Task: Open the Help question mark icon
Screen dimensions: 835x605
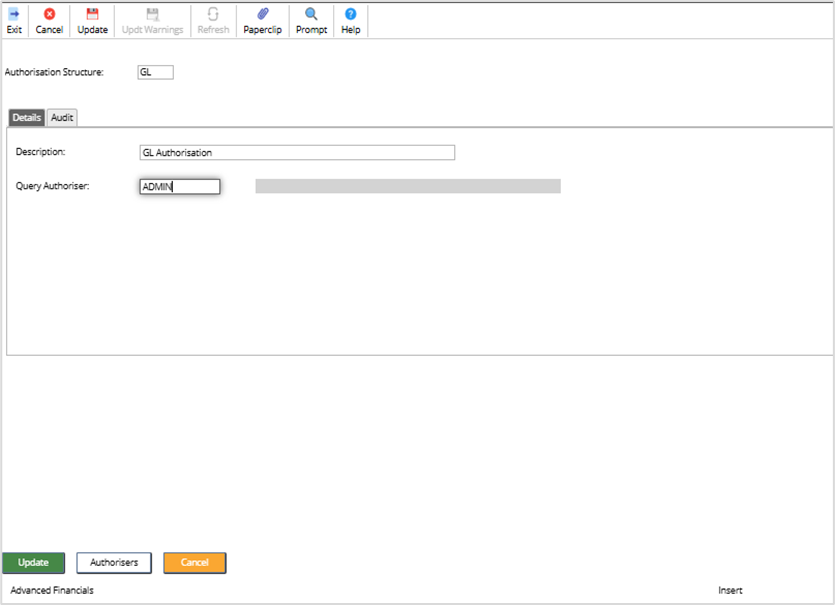Action: [x=350, y=14]
